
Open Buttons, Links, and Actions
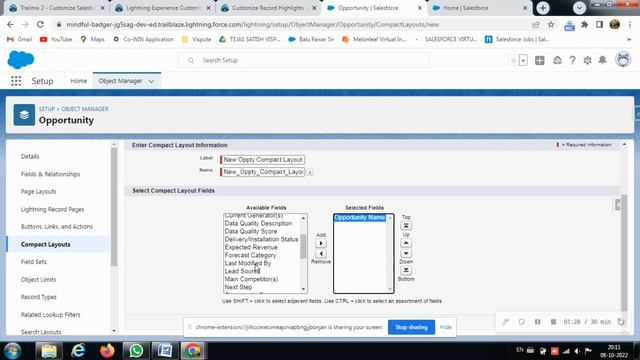57,227
